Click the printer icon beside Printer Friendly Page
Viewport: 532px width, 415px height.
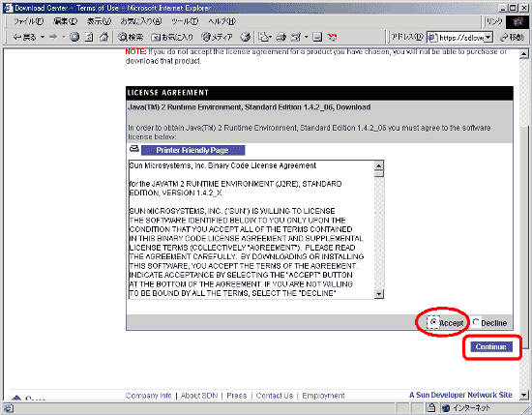pyautogui.click(x=134, y=149)
